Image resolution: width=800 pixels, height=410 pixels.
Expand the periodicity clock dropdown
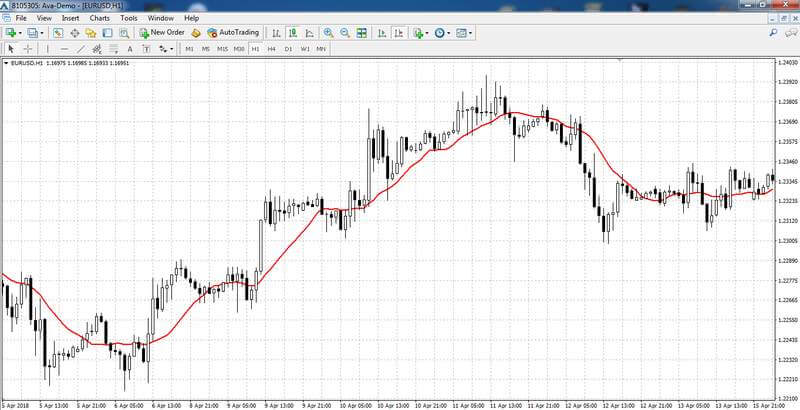coord(448,33)
